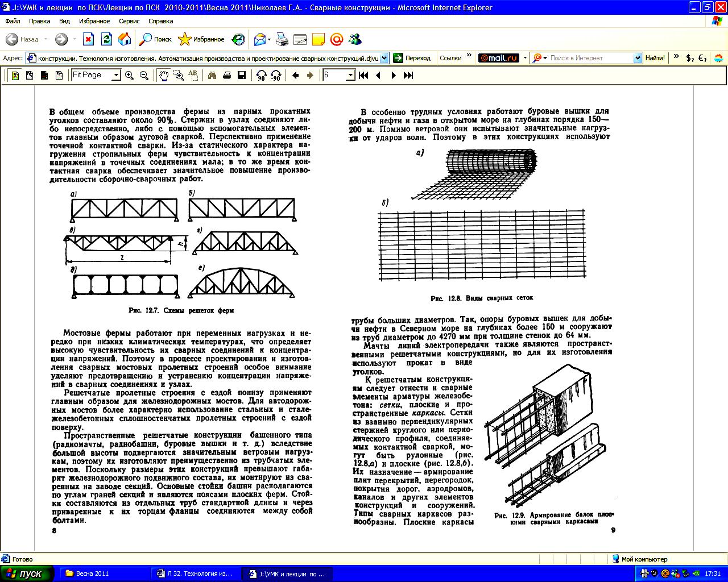Click the binoculars Find icon

[x=212, y=75]
